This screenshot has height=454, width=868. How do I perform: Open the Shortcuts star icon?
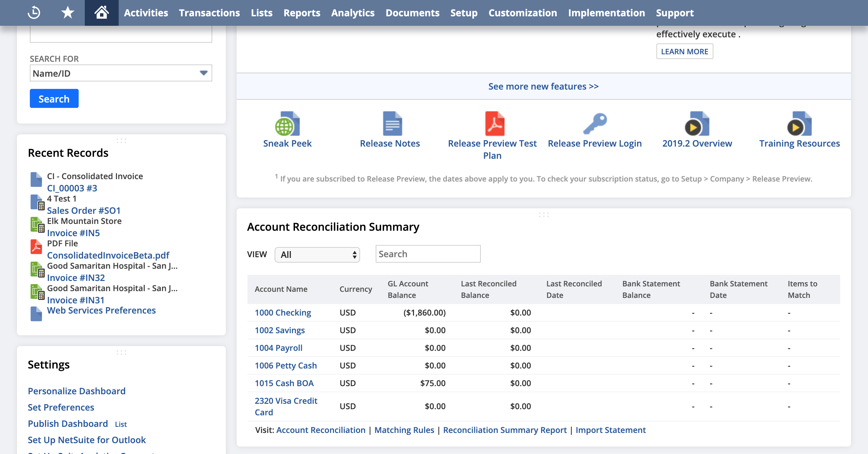click(x=67, y=13)
